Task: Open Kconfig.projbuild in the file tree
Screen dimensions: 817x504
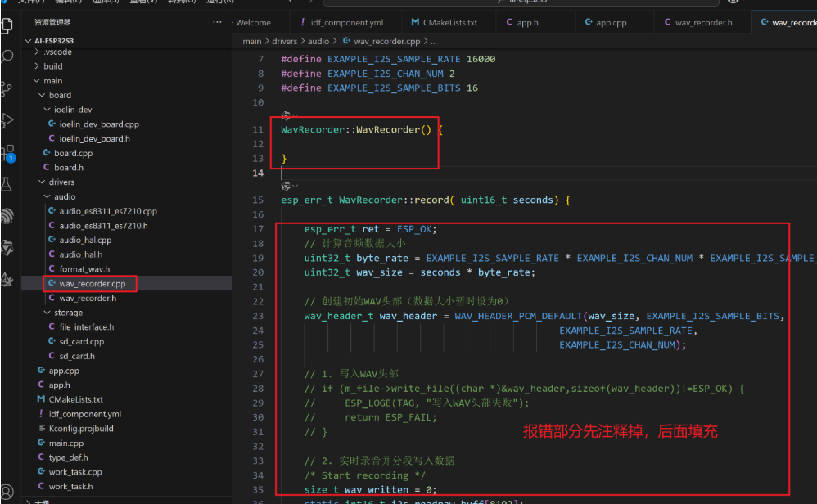Action: click(81, 429)
